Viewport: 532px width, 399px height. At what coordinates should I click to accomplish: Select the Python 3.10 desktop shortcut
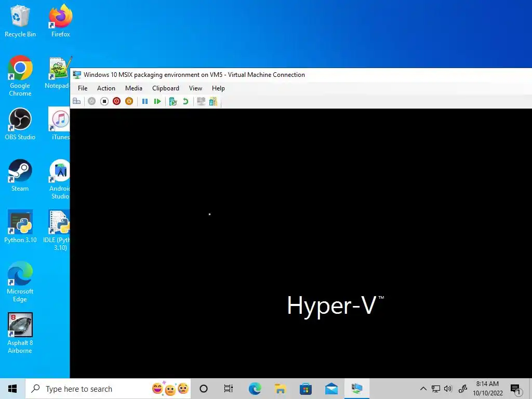click(20, 227)
